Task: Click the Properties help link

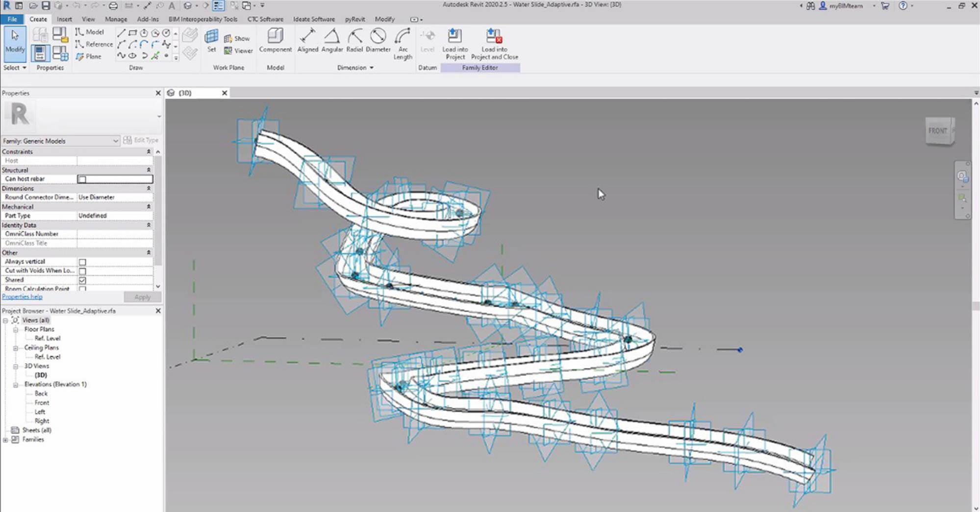Action: (22, 297)
